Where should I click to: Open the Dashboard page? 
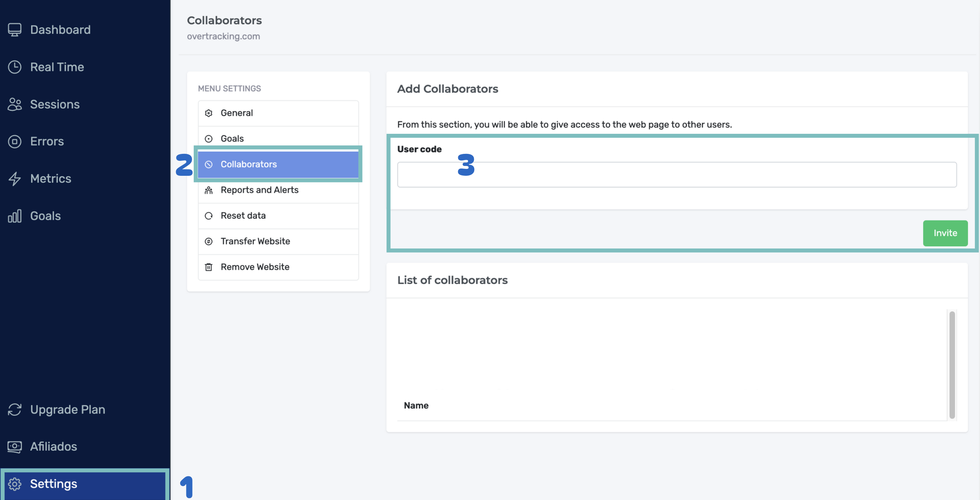(60, 30)
